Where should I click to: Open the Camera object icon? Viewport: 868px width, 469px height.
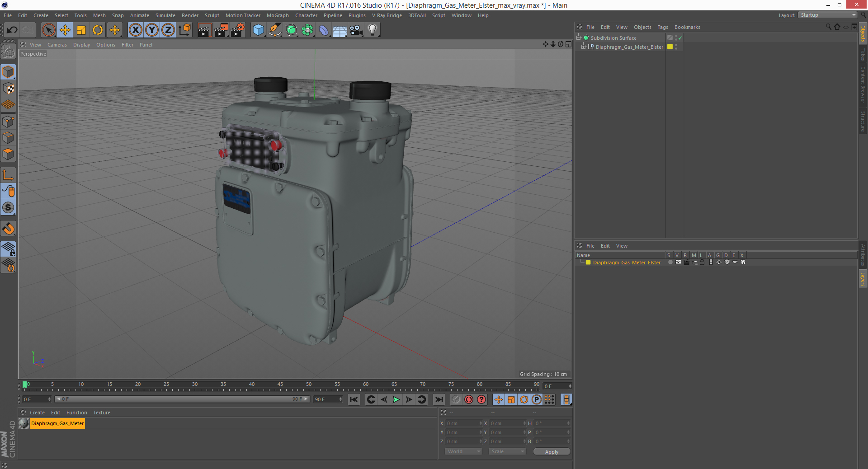(x=356, y=30)
